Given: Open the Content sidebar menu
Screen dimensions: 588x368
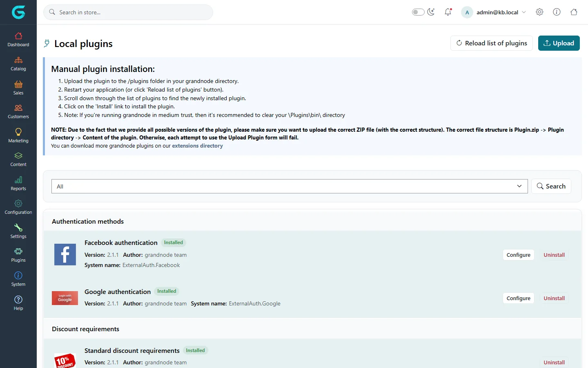Looking at the screenshot, I should click(x=18, y=159).
